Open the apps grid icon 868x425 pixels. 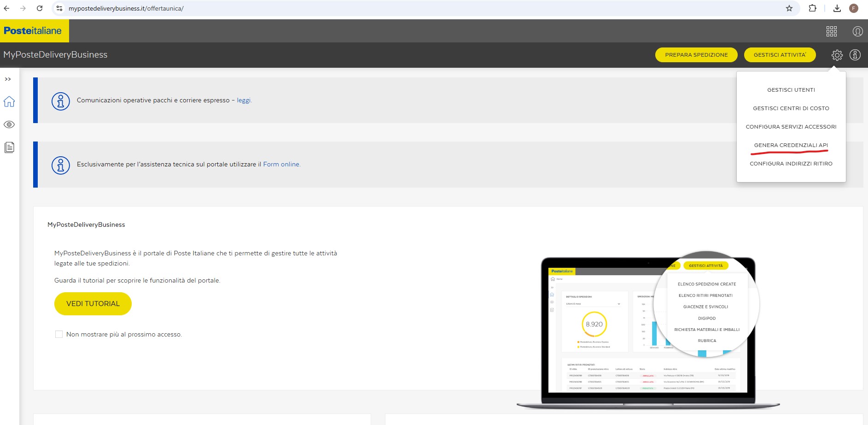(832, 31)
